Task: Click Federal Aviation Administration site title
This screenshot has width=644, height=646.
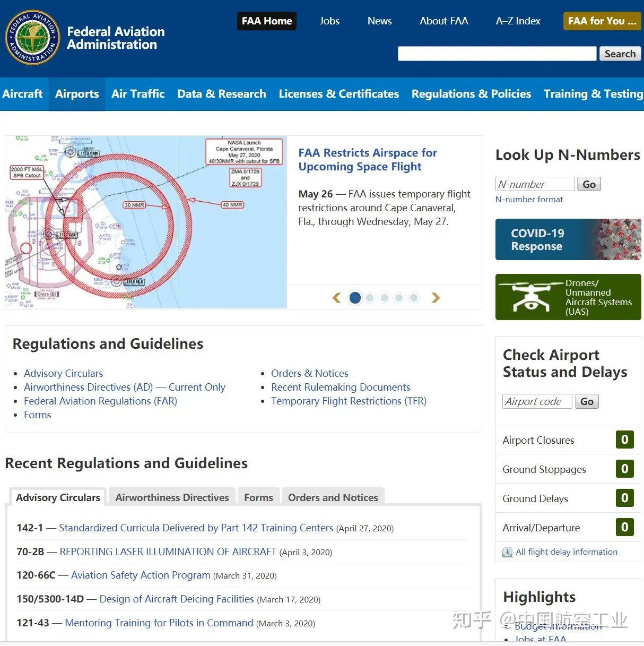Action: 116,38
